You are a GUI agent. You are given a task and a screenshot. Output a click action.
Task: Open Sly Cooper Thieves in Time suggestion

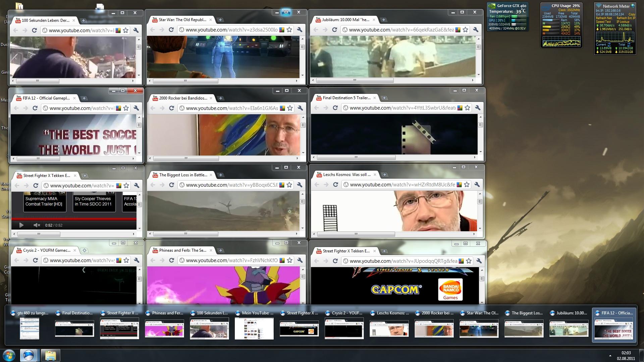pos(93,201)
